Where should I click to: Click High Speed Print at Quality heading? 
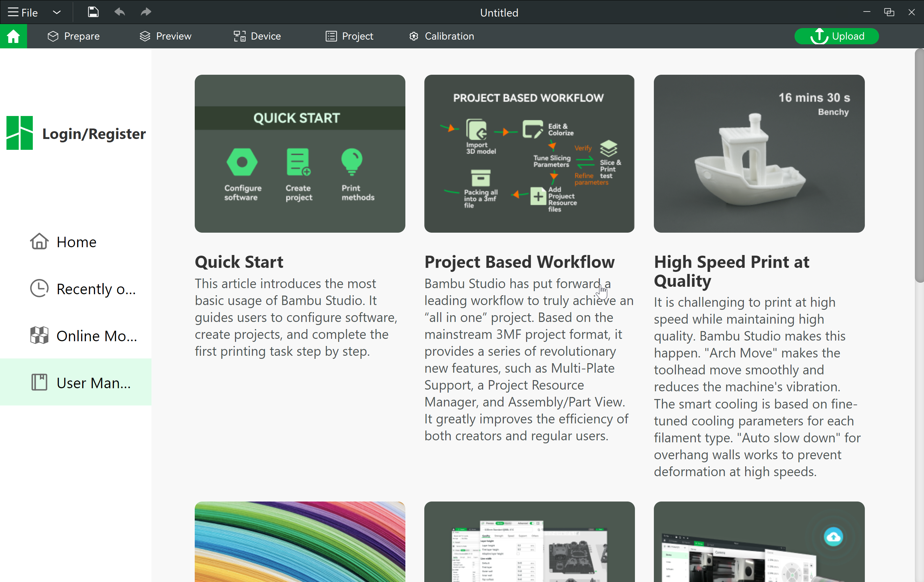pyautogui.click(x=731, y=271)
